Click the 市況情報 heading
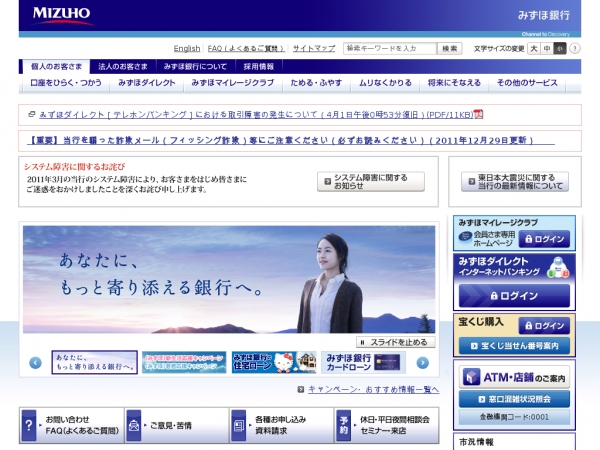 (x=476, y=442)
